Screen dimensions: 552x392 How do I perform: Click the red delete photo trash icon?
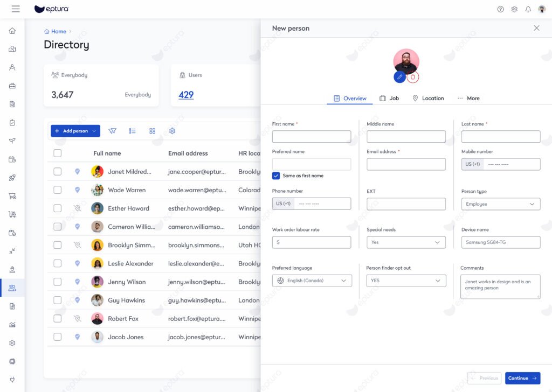pyautogui.click(x=413, y=77)
